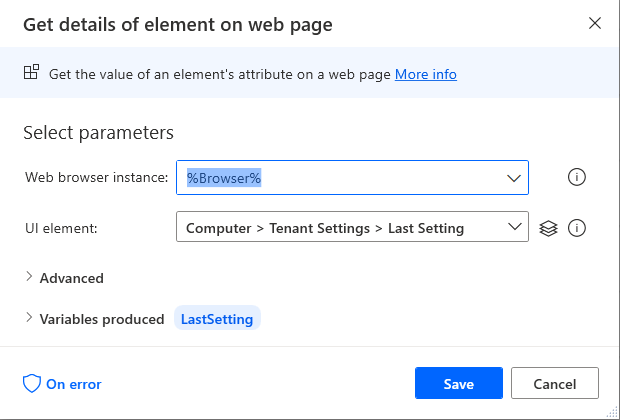Viewport: 620px width, 420px height.
Task: Click the web element action icon in the description banner
Action: tap(31, 73)
